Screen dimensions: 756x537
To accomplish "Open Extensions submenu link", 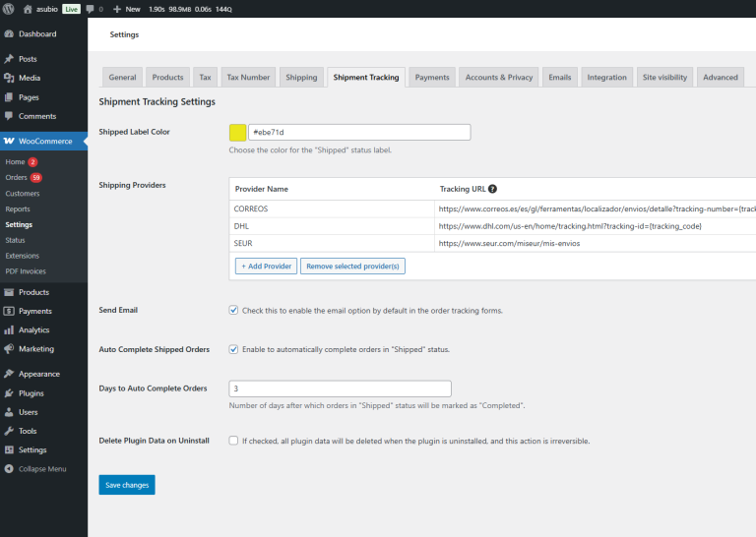I will coord(23,256).
